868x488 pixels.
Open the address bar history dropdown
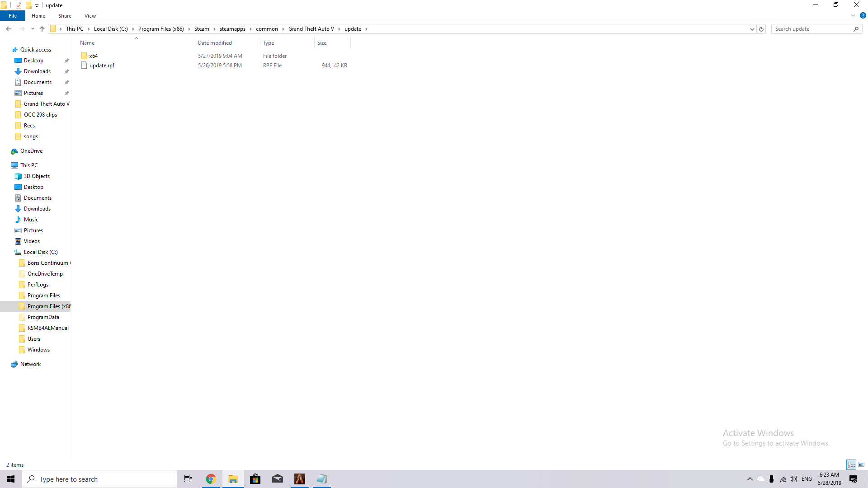pos(752,29)
